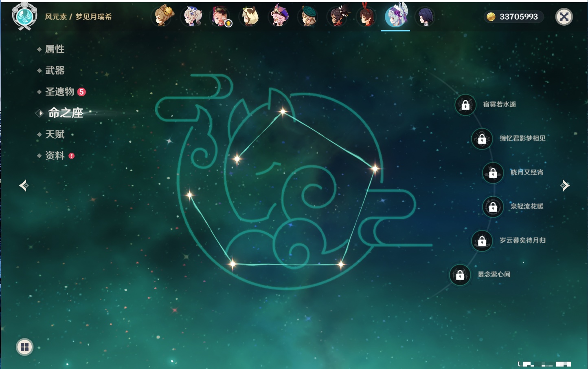Viewport: 588px width, 369px height.
Task: Select the portrait with red bunny-ear ribbon
Action: pyautogui.click(x=366, y=16)
